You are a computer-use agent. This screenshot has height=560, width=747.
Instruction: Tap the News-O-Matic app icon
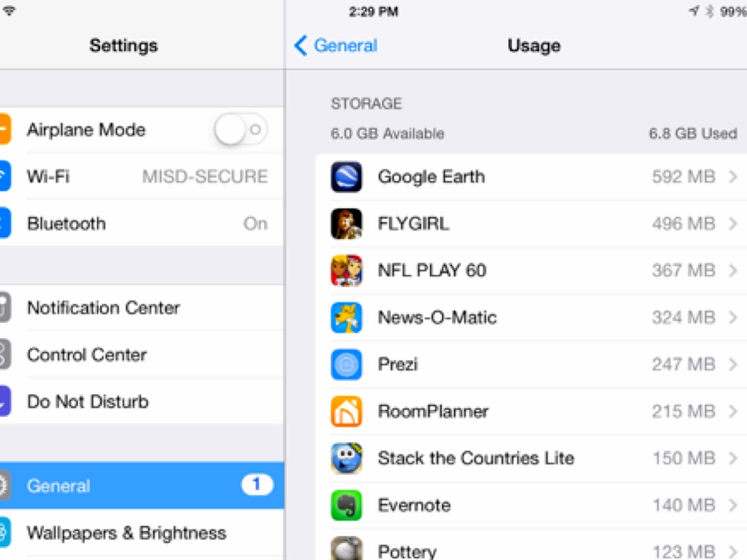(347, 318)
